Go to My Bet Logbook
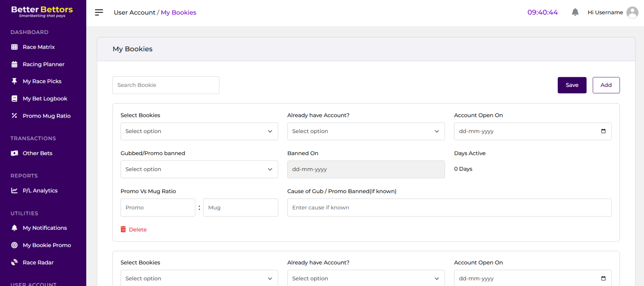 [45, 99]
